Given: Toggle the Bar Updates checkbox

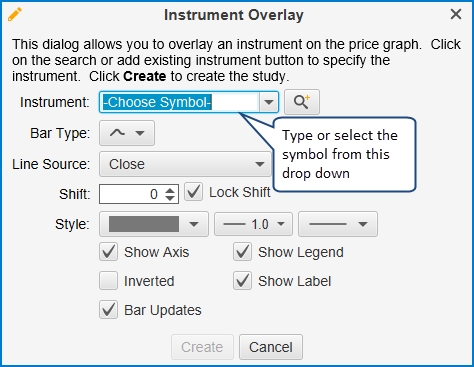Looking at the screenshot, I should click(108, 310).
